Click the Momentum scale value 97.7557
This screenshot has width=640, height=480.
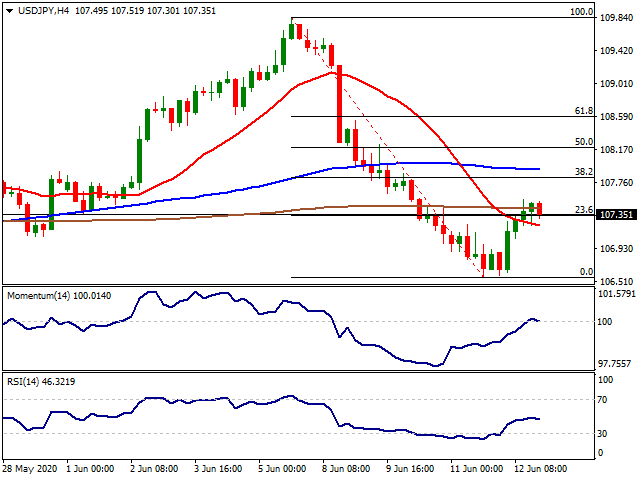[616, 364]
